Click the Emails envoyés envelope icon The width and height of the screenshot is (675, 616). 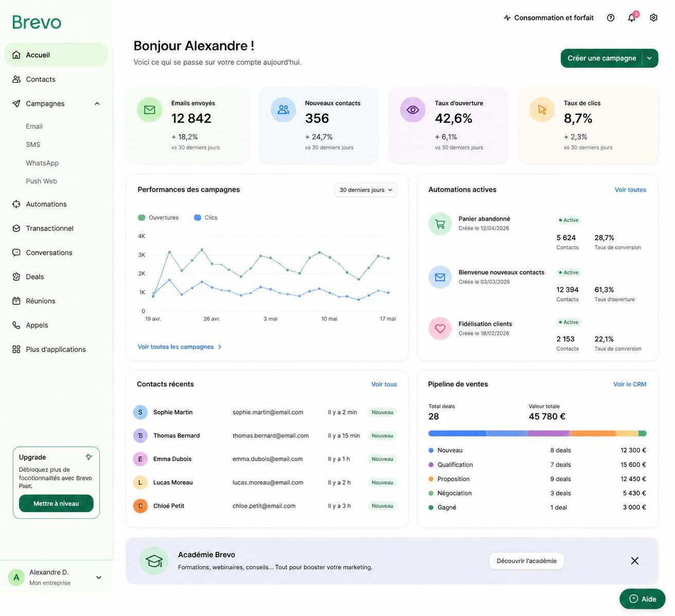[x=150, y=110]
